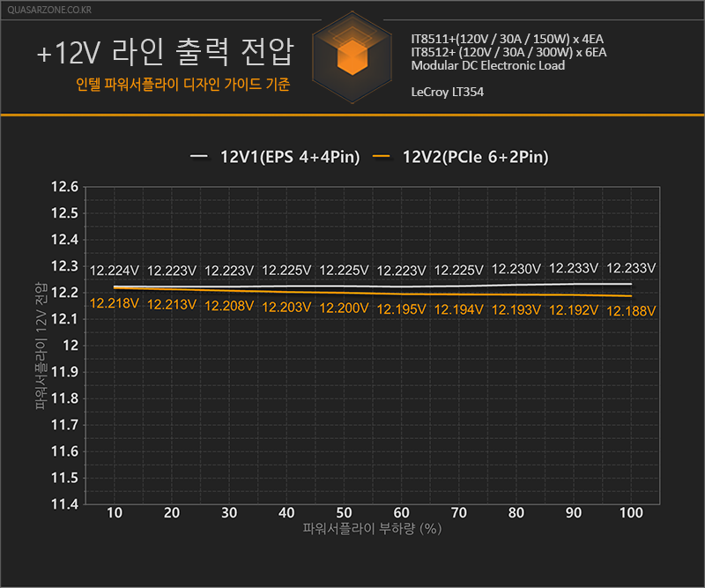Click the LeCroy LT354 equipment text
The height and width of the screenshot is (588, 705).
[x=448, y=93]
